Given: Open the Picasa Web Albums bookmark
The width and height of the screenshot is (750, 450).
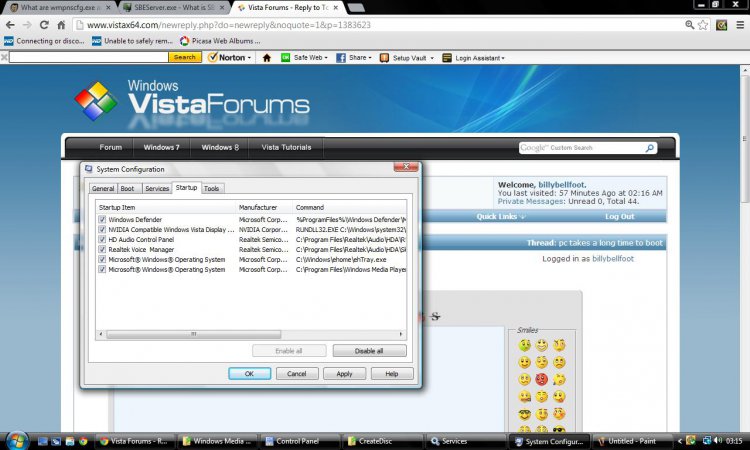Looking at the screenshot, I should click(x=220, y=41).
